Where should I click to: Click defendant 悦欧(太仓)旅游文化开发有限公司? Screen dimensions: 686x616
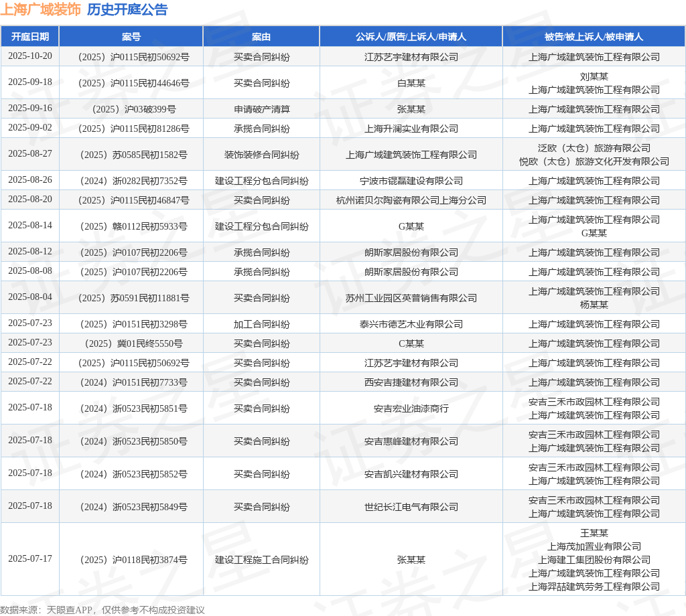pos(594,162)
